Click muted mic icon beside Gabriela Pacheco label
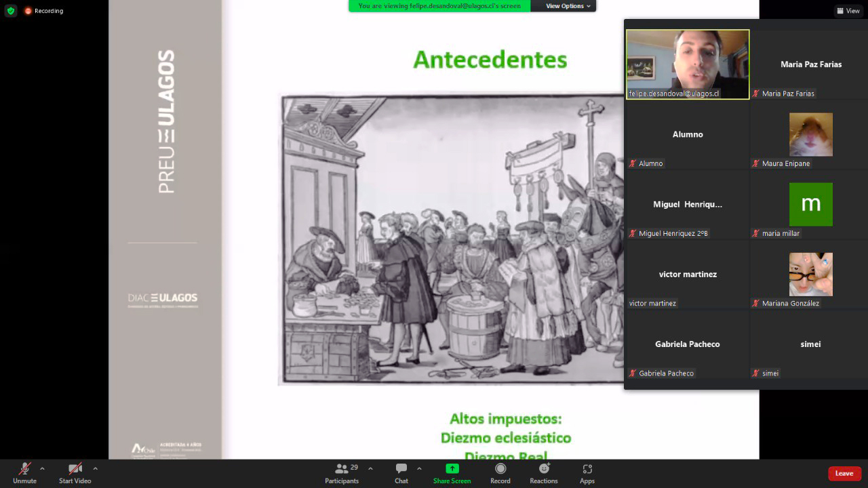The image size is (868, 488). coord(633,373)
